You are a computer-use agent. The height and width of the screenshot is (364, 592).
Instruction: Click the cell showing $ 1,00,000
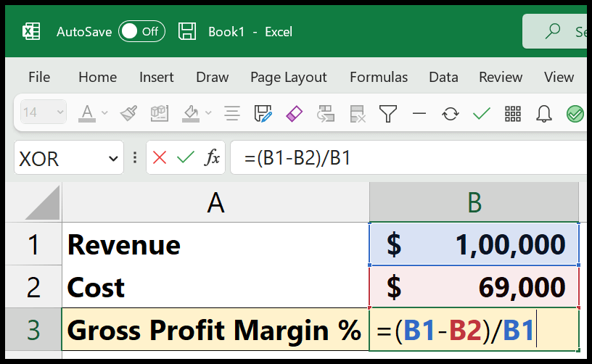point(474,244)
